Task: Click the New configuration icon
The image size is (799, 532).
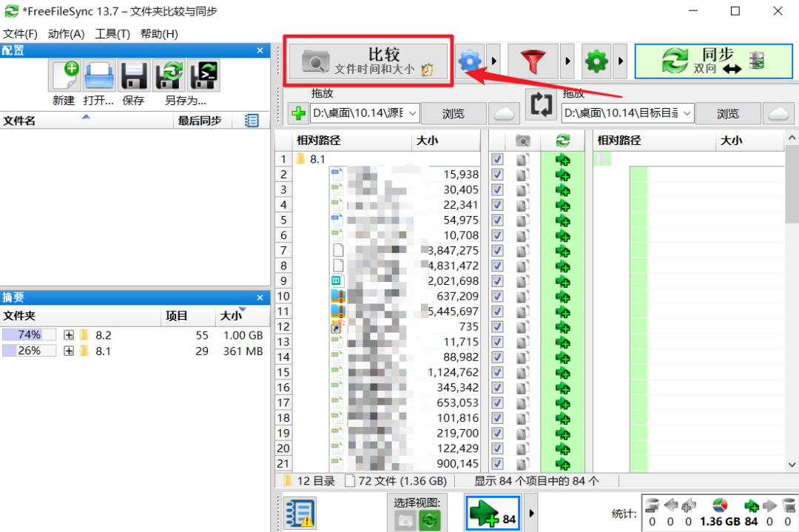Action: [64, 75]
